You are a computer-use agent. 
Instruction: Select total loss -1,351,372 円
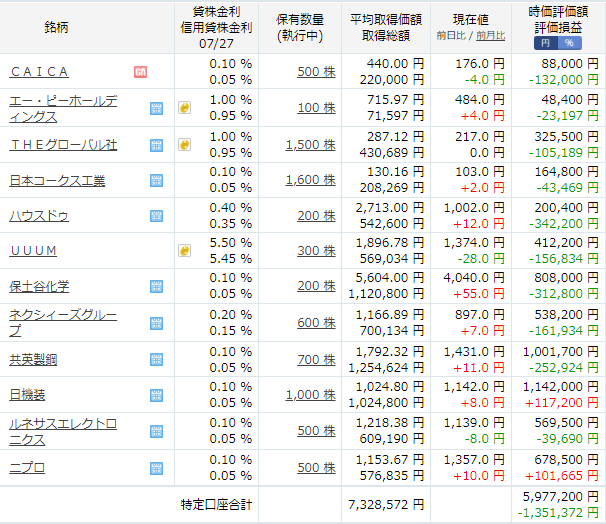pyautogui.click(x=558, y=513)
